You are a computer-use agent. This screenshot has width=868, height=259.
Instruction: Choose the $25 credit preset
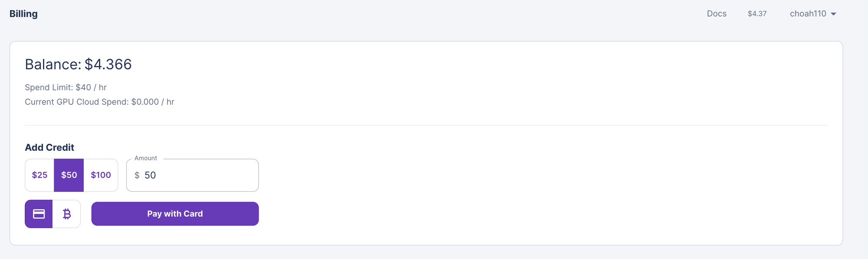click(39, 175)
